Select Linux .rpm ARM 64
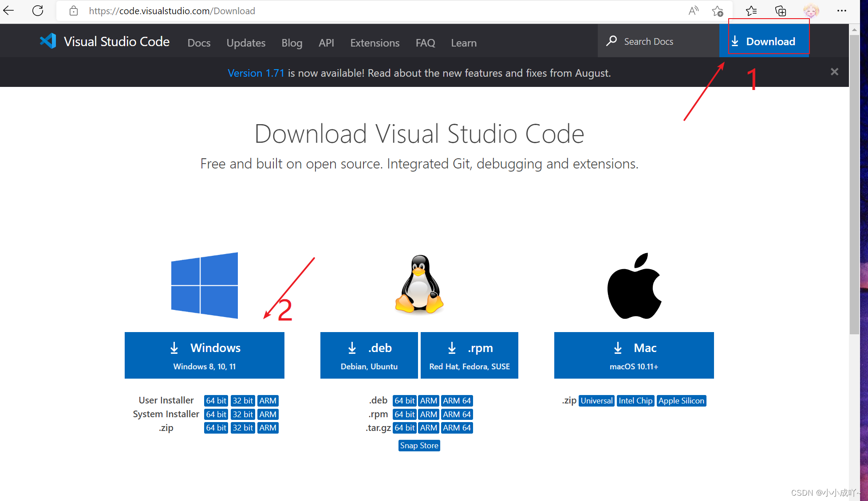This screenshot has height=501, width=868. click(457, 415)
